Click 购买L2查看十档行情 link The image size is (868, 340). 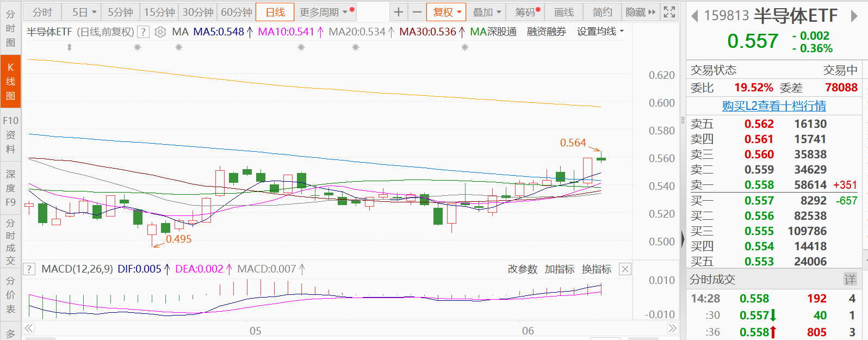point(774,106)
